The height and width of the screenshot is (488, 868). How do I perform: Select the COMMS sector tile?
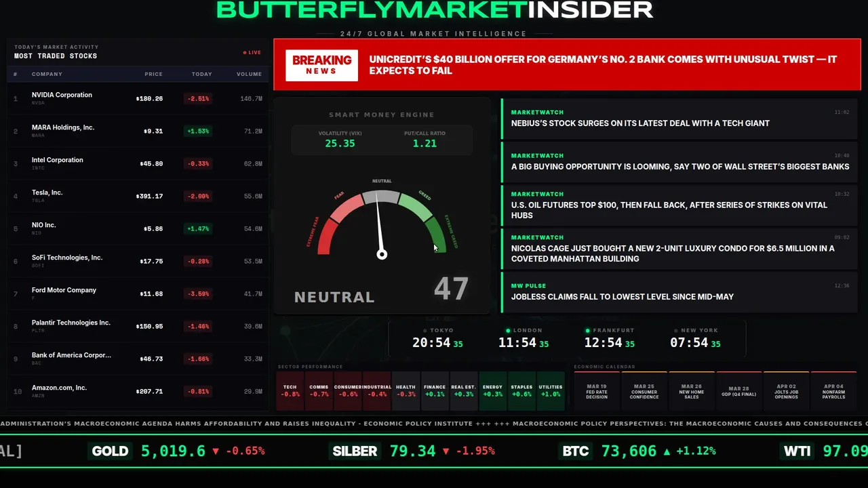(319, 391)
